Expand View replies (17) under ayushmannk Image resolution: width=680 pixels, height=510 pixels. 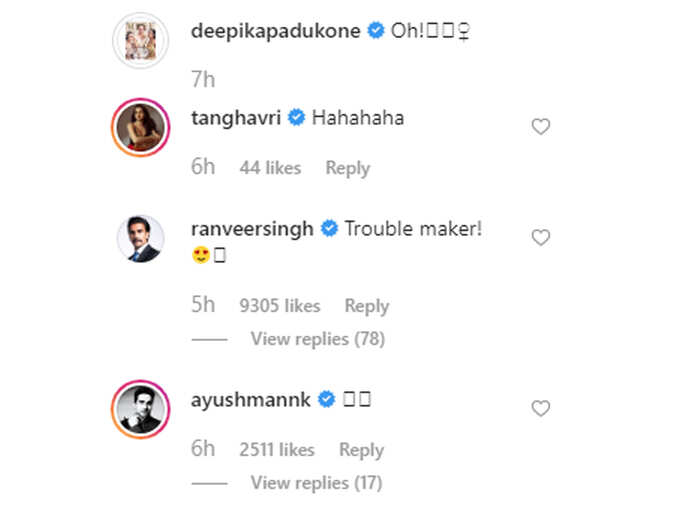tap(316, 483)
